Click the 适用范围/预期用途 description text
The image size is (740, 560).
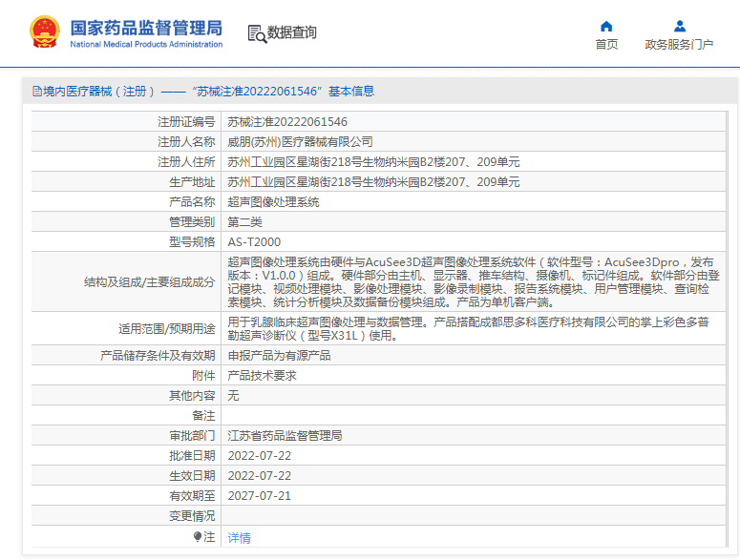tap(468, 328)
